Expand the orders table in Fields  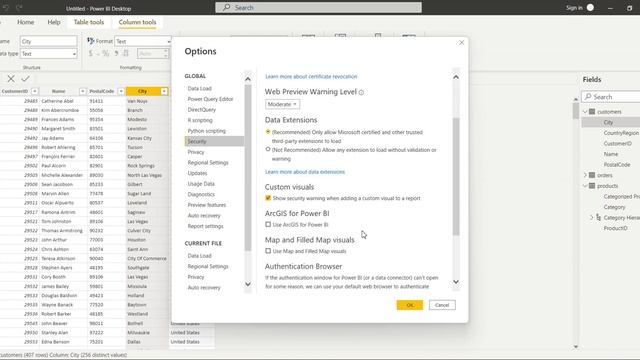coord(585,175)
